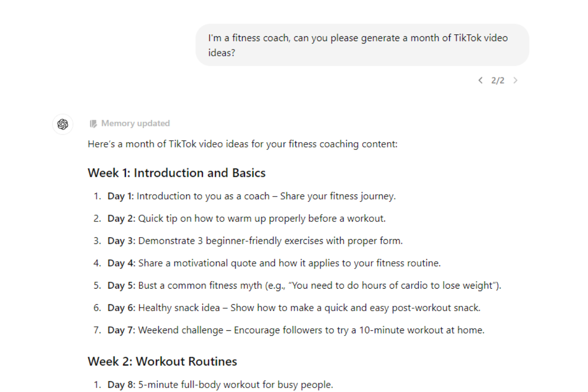
Task: Go to the previous message version arrow
Action: (x=480, y=80)
